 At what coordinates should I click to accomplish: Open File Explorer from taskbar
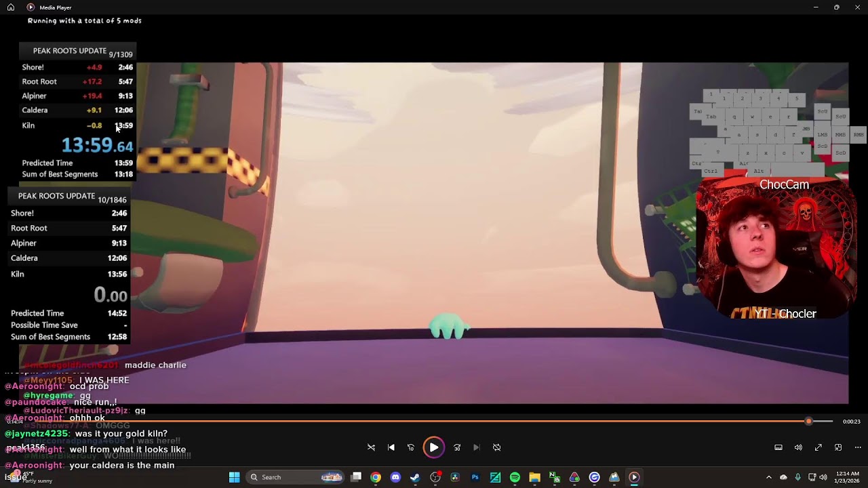(x=534, y=477)
